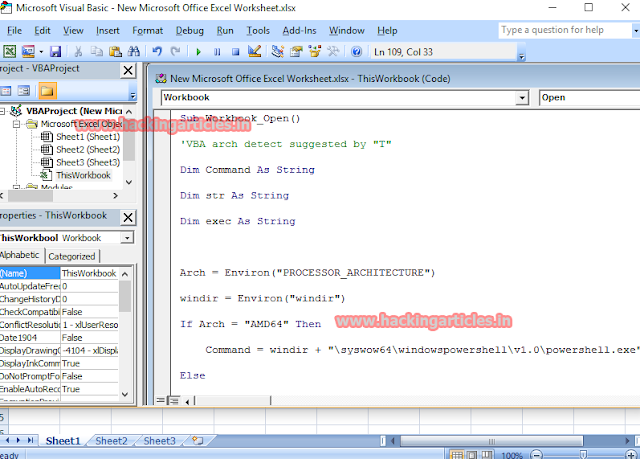Click the Paste clipboard icon
640x459 pixels.
(115, 51)
